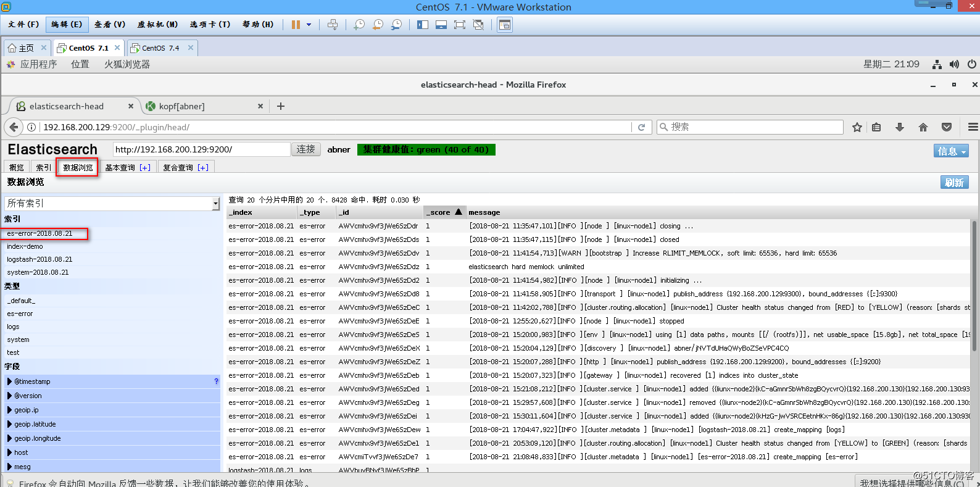Click the network status icon in the CentOS panel
Image resolution: width=980 pixels, height=487 pixels.
[937, 64]
